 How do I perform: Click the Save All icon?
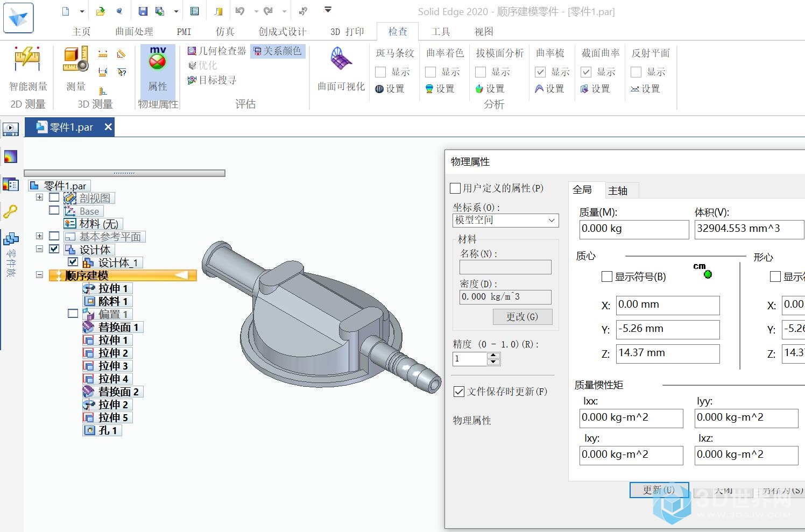coord(160,11)
